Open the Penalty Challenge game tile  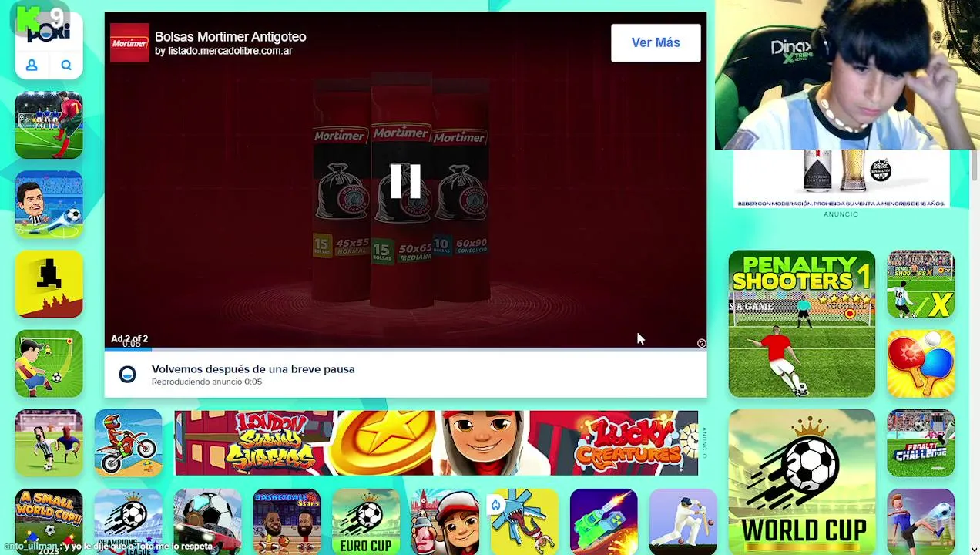921,443
